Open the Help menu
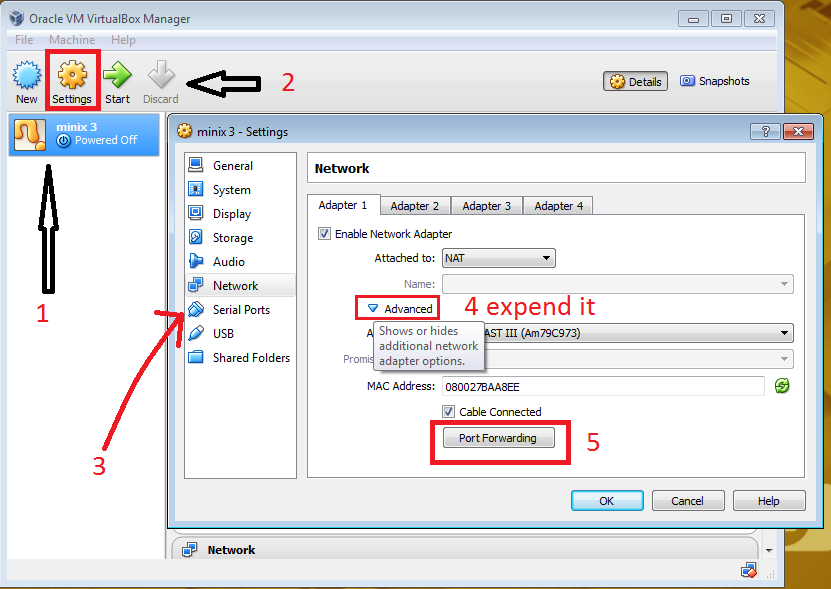 tap(123, 40)
